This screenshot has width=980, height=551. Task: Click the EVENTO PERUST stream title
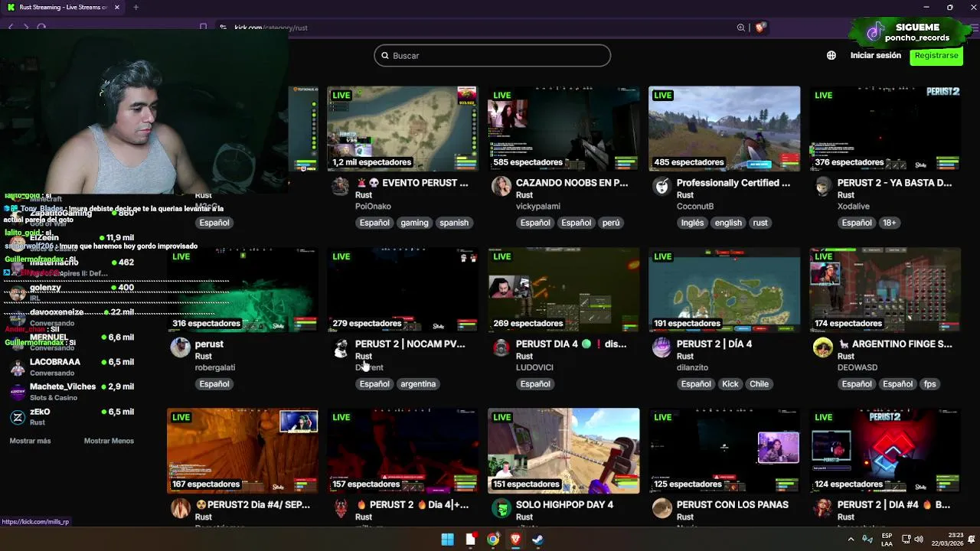click(411, 183)
